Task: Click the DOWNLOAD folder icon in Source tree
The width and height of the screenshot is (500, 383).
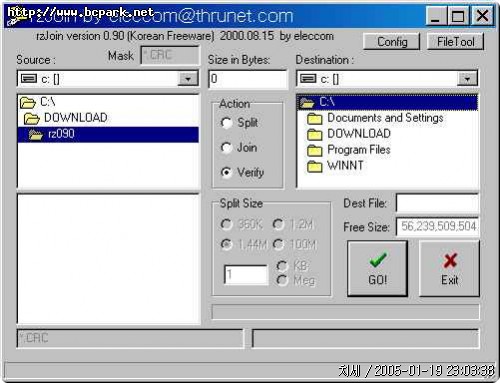Action: [32, 118]
